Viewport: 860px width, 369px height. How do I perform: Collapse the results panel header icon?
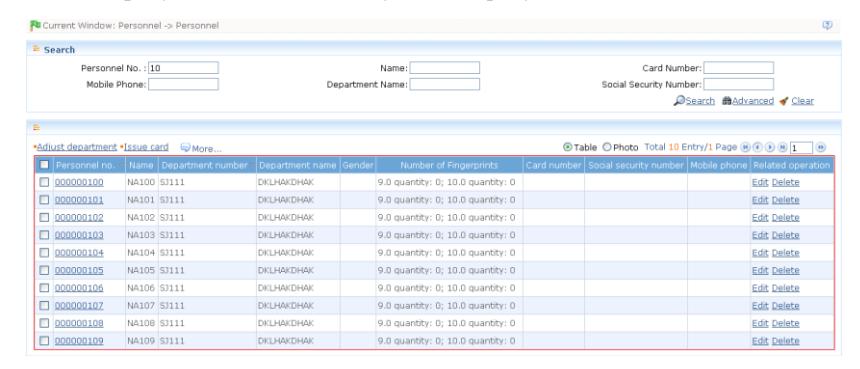pyautogui.click(x=36, y=127)
